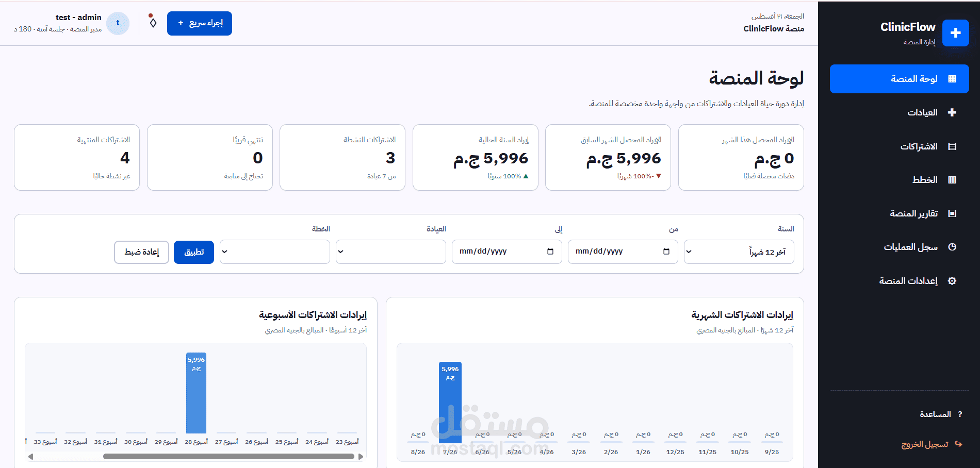Screen dimensions: 980x468
Task: Click the user avatar with letter t
Action: 118,23
